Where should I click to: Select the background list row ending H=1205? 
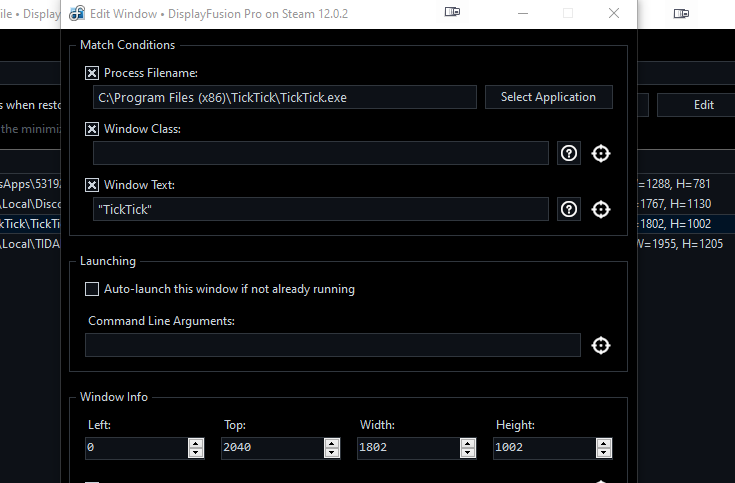[686, 244]
